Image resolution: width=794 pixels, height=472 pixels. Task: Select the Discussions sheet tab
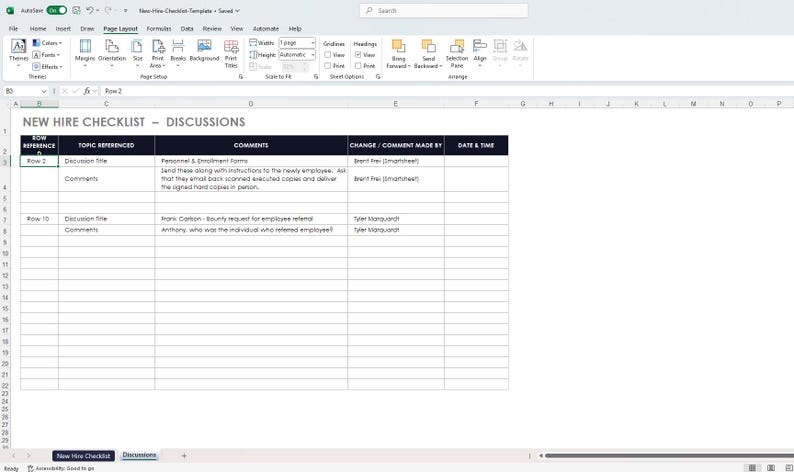coord(139,455)
